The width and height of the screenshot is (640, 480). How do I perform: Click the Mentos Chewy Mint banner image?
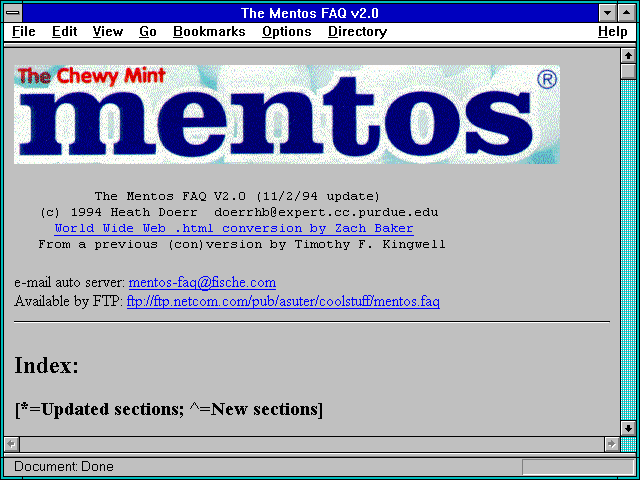click(x=287, y=114)
